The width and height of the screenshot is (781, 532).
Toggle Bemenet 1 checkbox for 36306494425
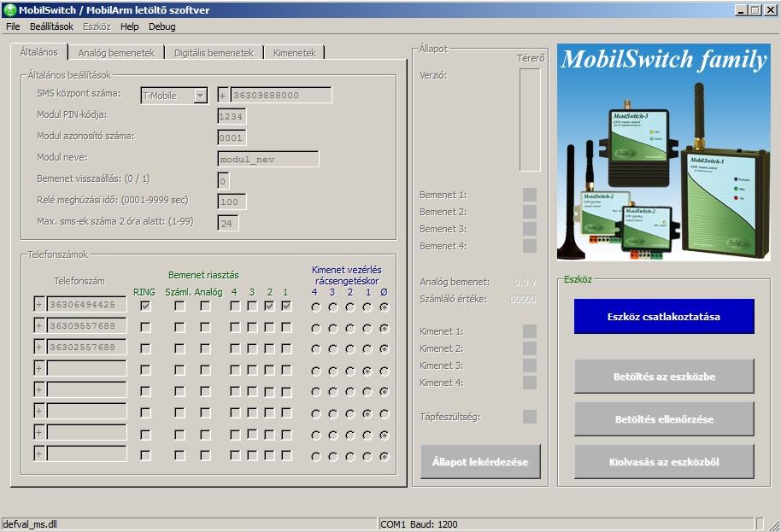[286, 306]
